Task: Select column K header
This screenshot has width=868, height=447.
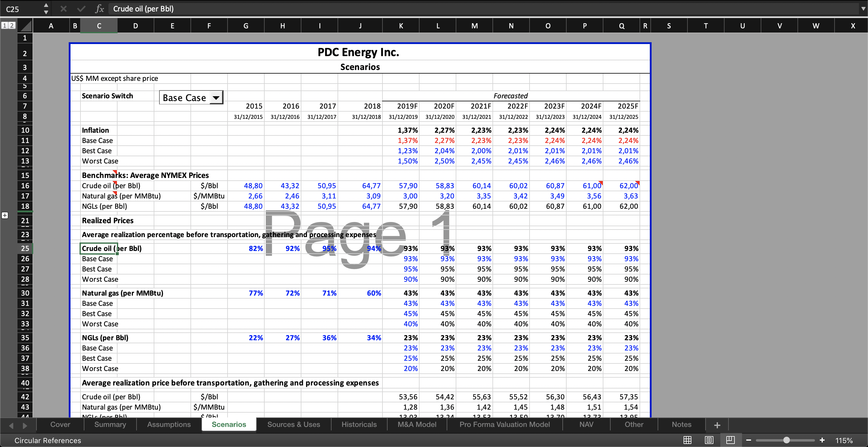Action: click(x=401, y=26)
